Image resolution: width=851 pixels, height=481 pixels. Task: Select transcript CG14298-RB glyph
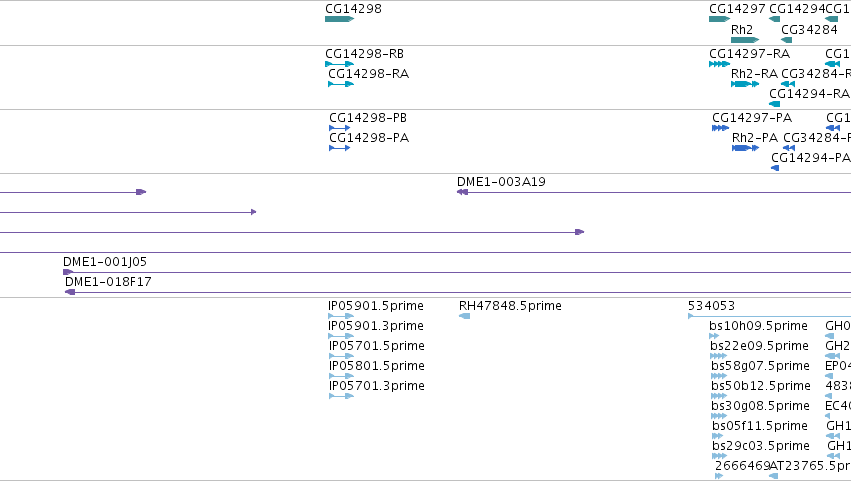point(339,64)
